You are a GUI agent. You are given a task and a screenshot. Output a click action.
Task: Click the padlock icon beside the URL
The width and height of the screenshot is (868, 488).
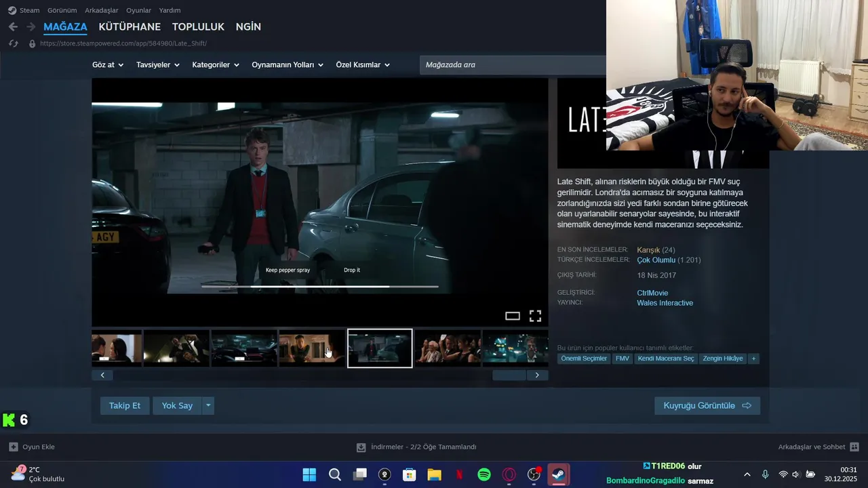coord(32,43)
